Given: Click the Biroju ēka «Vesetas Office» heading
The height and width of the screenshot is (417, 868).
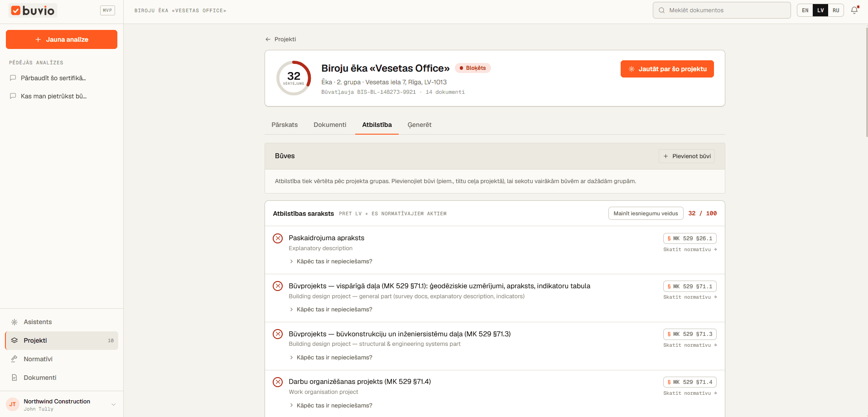Looking at the screenshot, I should pos(385,68).
